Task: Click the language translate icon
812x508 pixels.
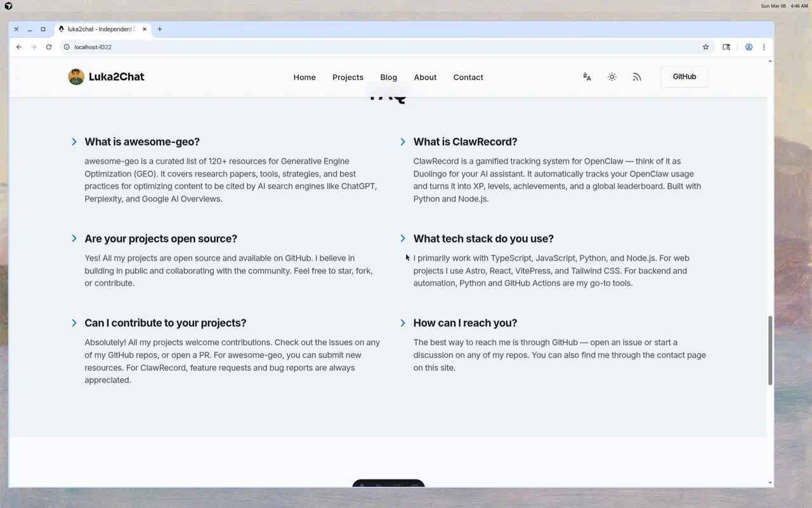Action: point(587,77)
